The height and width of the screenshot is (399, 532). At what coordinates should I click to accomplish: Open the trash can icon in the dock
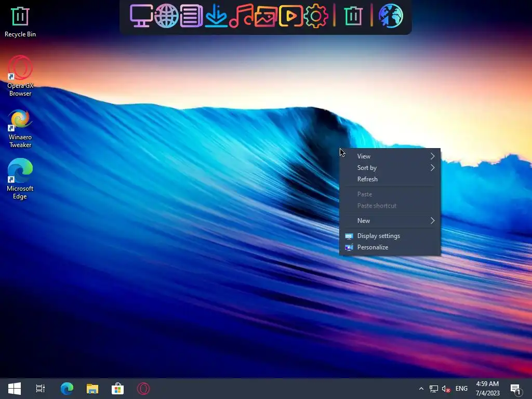tap(353, 16)
